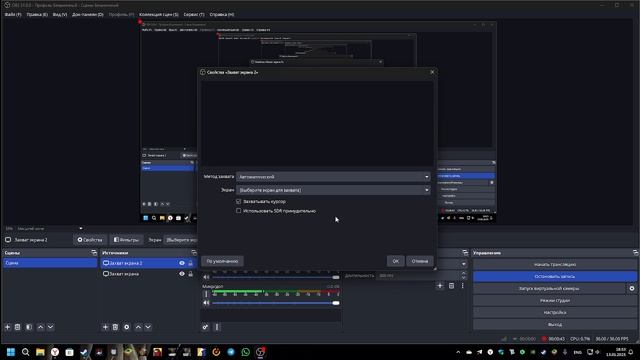Click Запуск виртуальной камеры button
Viewport: 640px width, 360px height.
coord(549,289)
